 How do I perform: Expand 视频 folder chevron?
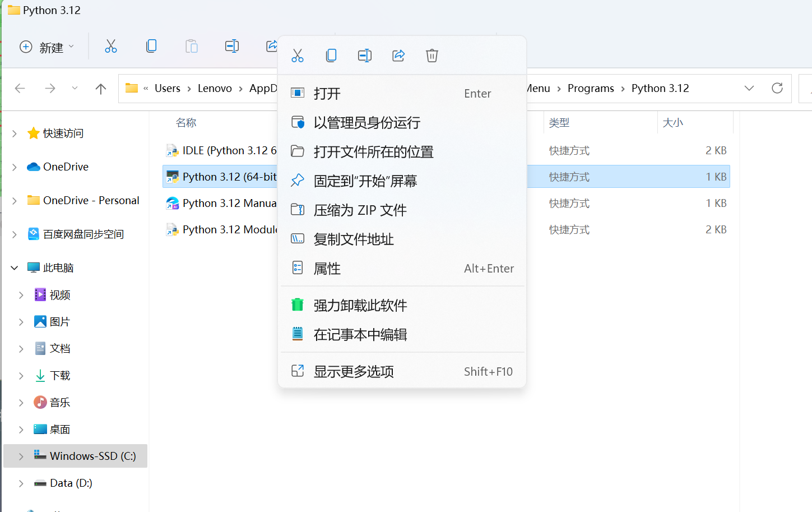pyautogui.click(x=21, y=295)
